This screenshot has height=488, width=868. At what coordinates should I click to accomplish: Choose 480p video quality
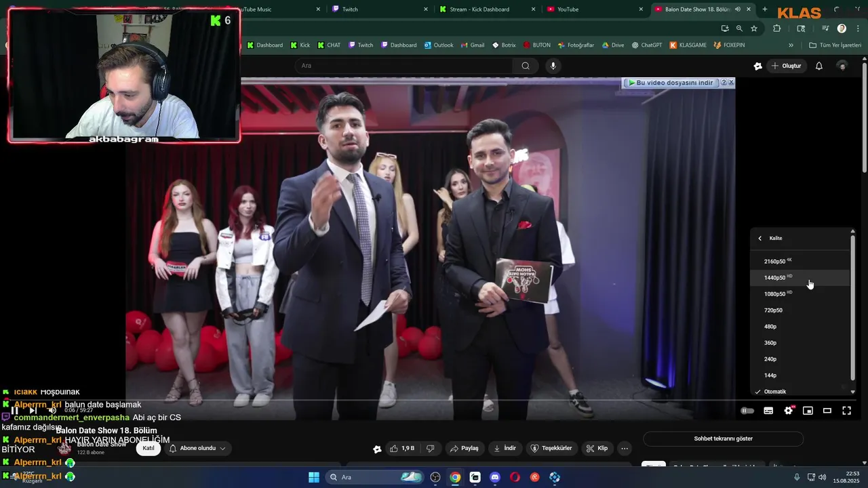(x=800, y=326)
